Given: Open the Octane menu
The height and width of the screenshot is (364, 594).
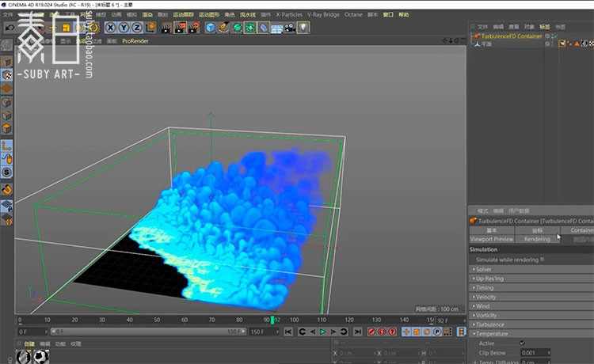Looking at the screenshot, I should [353, 15].
